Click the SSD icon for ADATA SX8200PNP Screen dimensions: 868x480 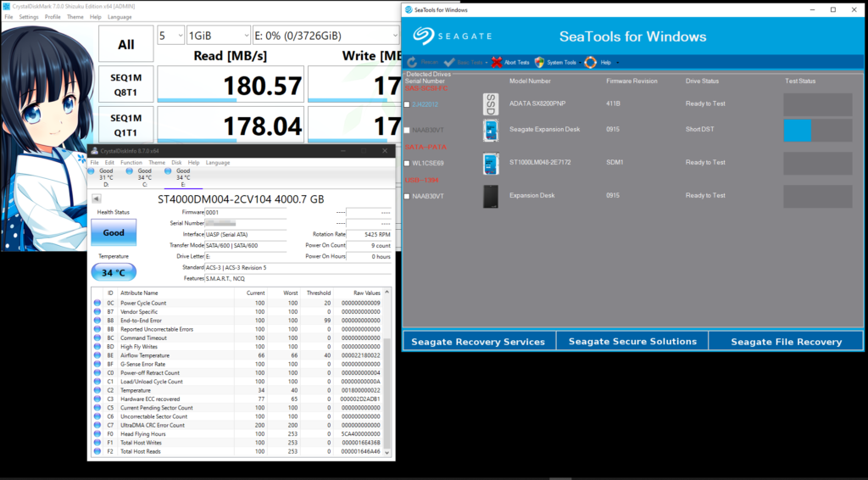pyautogui.click(x=491, y=104)
